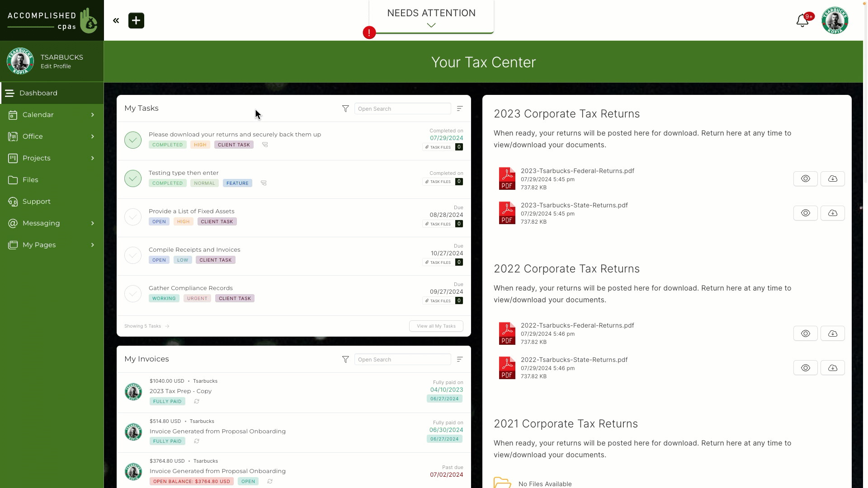Toggle the circle checkbox for Provide Fixed Assets task
The image size is (868, 488).
[132, 216]
